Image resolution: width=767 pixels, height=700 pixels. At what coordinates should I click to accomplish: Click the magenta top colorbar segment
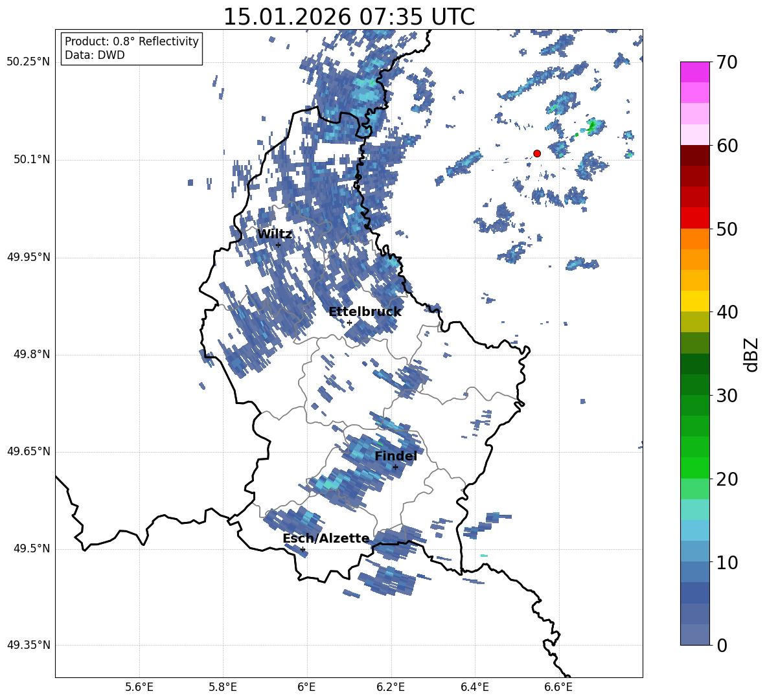pos(694,72)
